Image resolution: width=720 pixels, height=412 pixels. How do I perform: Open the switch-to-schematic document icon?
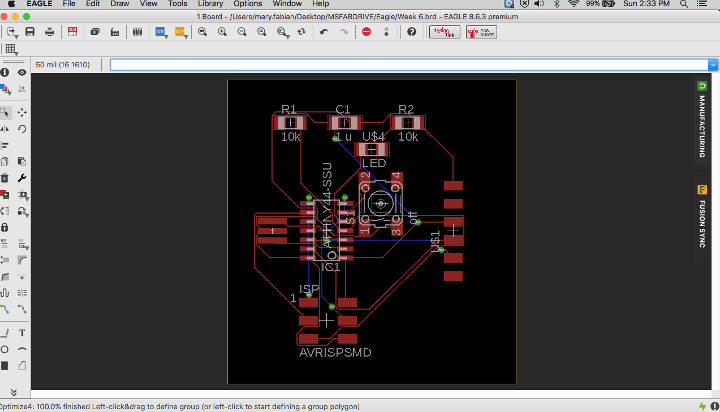pyautogui.click(x=11, y=32)
